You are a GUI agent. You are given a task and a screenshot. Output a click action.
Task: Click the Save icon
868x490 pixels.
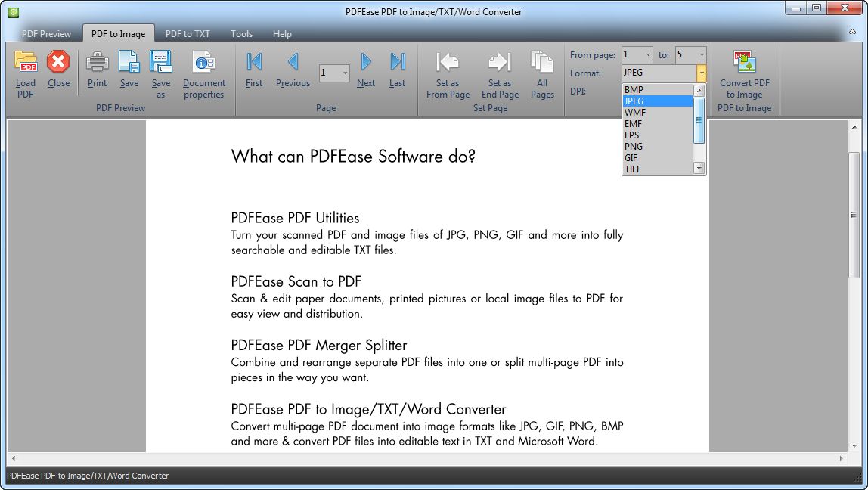129,61
